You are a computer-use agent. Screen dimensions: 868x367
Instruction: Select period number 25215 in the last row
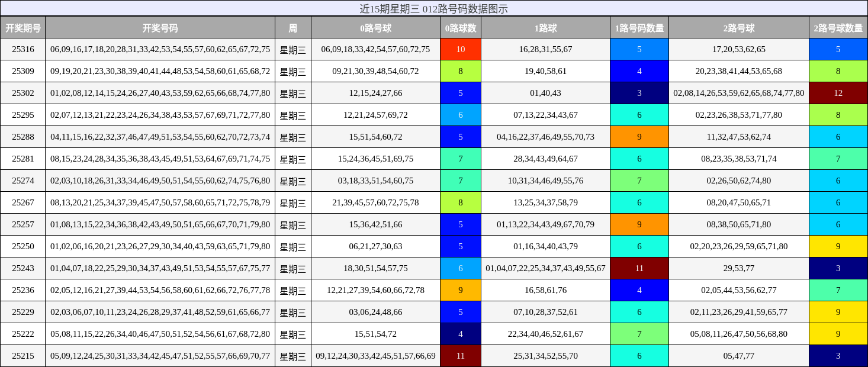click(x=24, y=356)
